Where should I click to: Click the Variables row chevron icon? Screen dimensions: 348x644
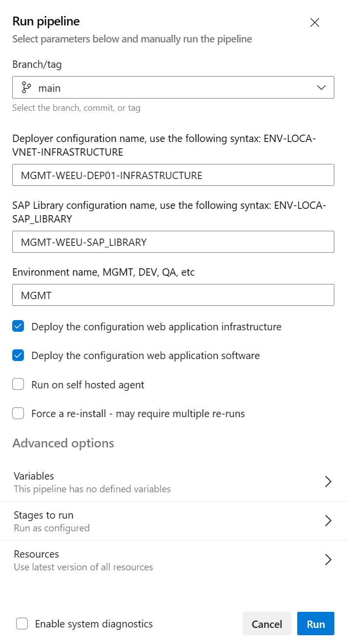click(328, 482)
